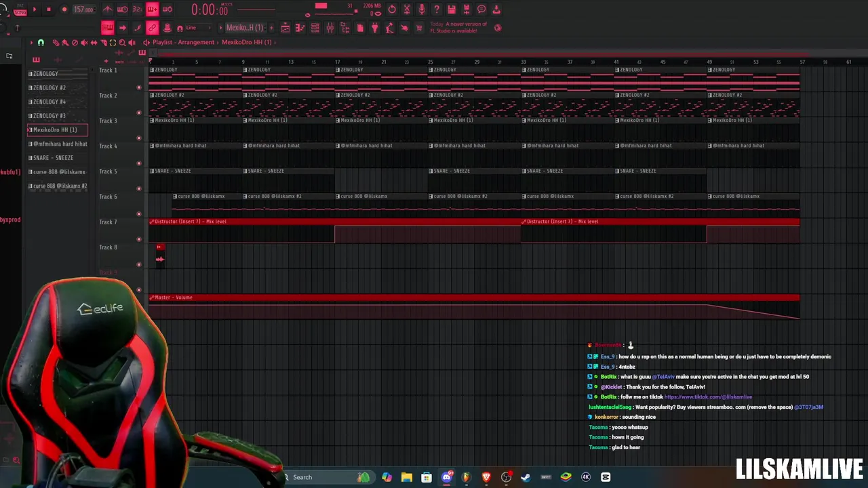Open the help question mark icon
868x488 pixels.
pos(437,9)
